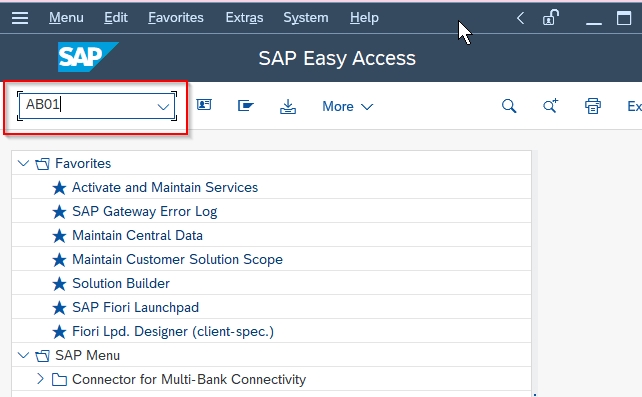Collapse the Favorites folder
642x397 pixels.
23,163
